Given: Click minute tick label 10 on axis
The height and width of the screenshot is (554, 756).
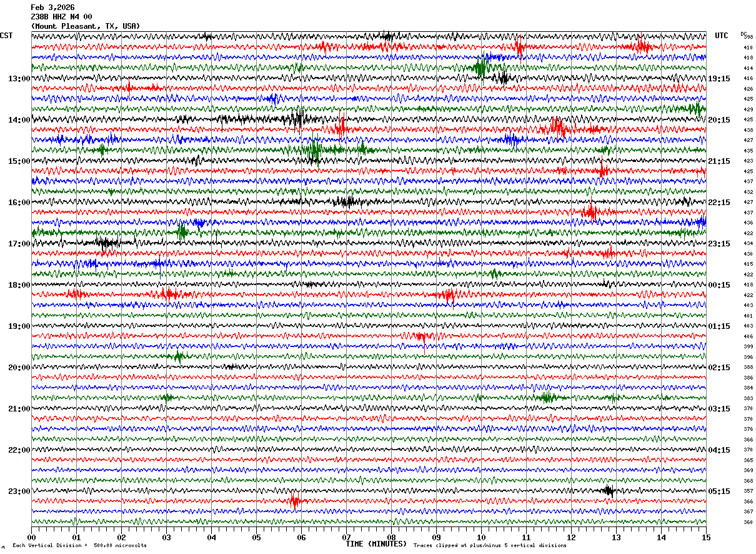Looking at the screenshot, I should pos(481,537).
